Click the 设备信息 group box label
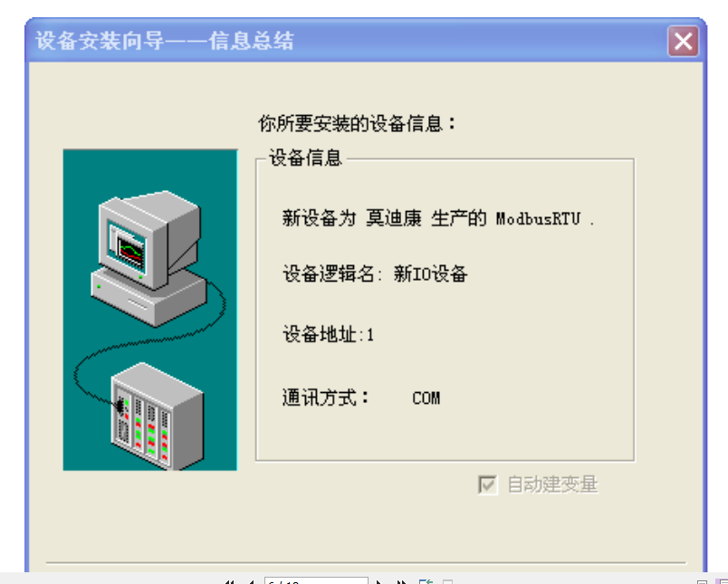The image size is (728, 584). pyautogui.click(x=305, y=158)
